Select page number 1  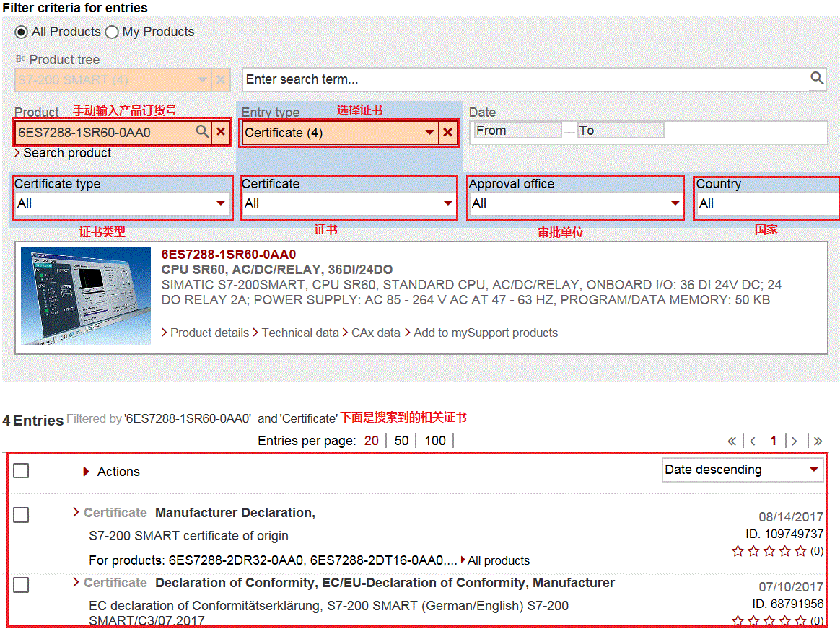(x=773, y=441)
